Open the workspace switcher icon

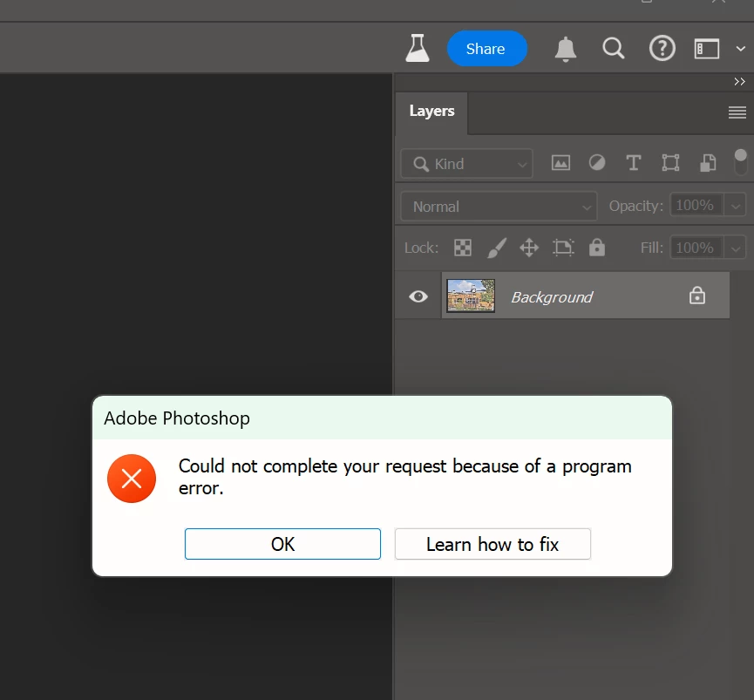click(x=706, y=49)
